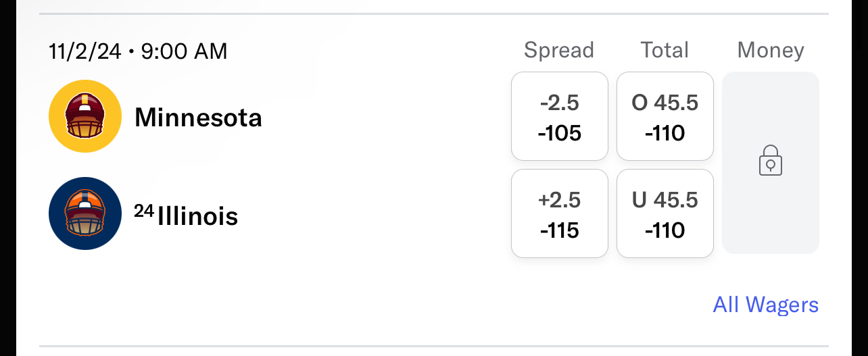Screen dimensions: 868x356
Task: Click Illinois's 24 ranking number
Action: pos(143,211)
